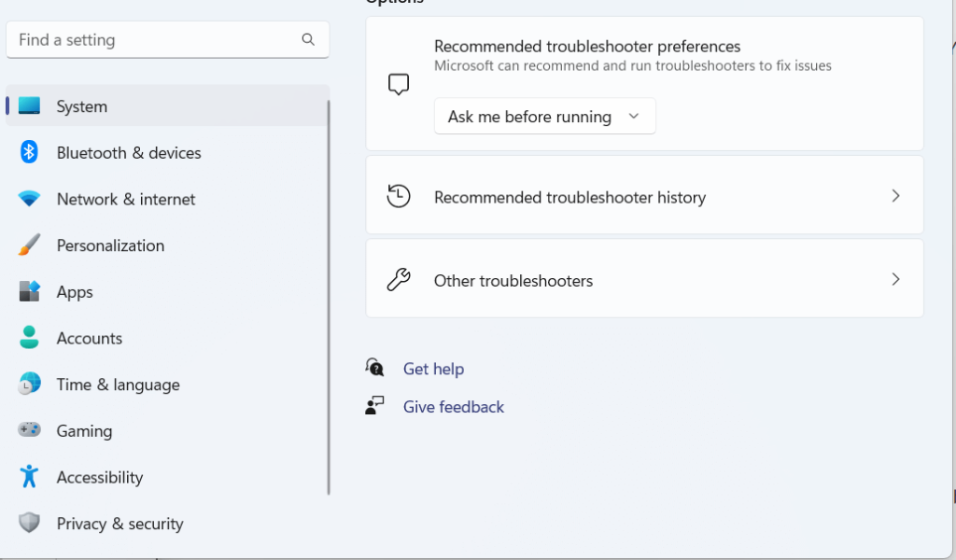Click the System monitor icon
Screen dimensions: 956x560
pyautogui.click(x=29, y=105)
